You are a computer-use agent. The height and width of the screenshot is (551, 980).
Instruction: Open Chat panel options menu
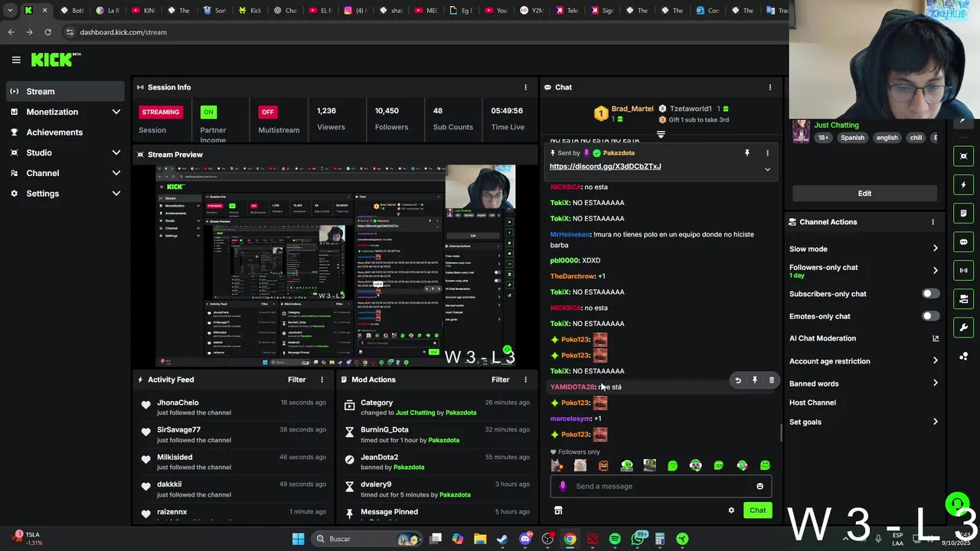(x=770, y=87)
